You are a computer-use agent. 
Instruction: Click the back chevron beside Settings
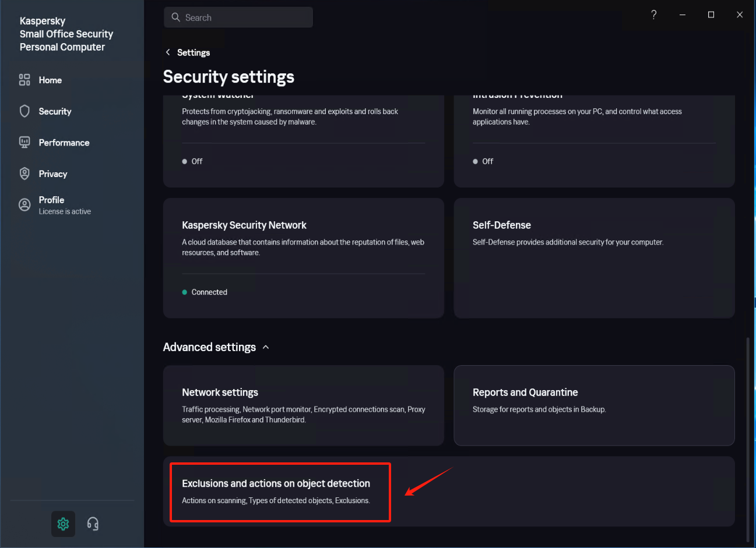click(168, 52)
